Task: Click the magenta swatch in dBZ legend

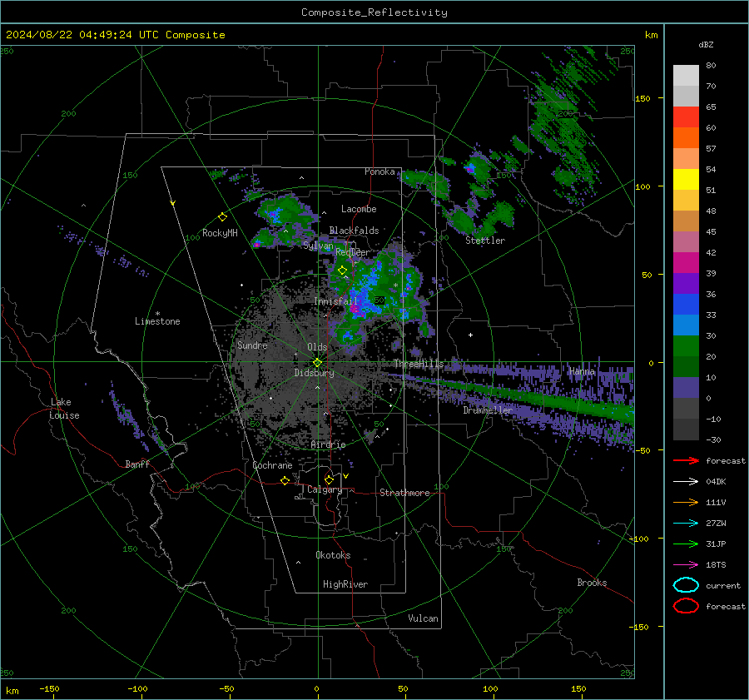Action: [686, 263]
